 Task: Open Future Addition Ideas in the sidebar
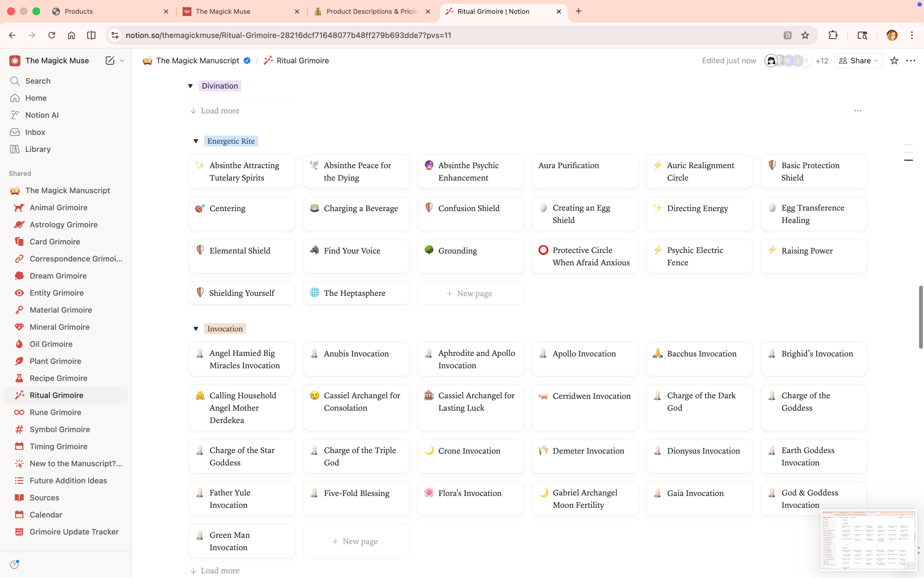pos(66,481)
